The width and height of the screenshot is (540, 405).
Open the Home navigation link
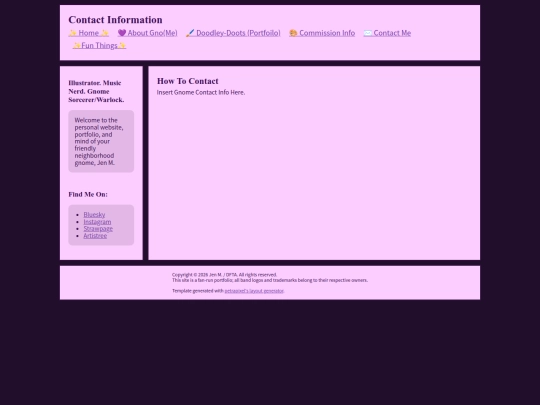coord(89,33)
